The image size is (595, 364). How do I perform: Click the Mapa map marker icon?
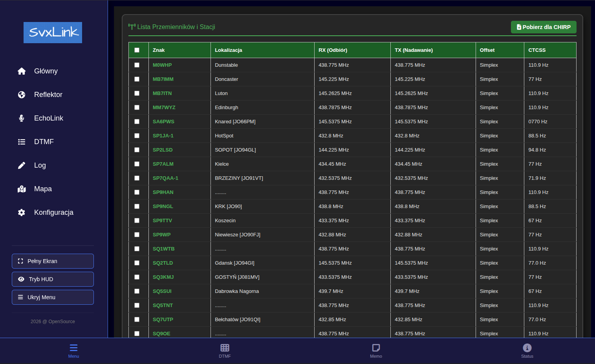[22, 189]
